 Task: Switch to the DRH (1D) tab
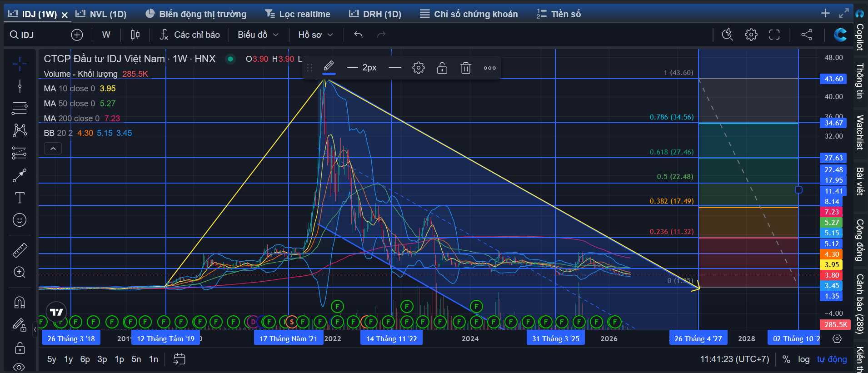point(375,14)
